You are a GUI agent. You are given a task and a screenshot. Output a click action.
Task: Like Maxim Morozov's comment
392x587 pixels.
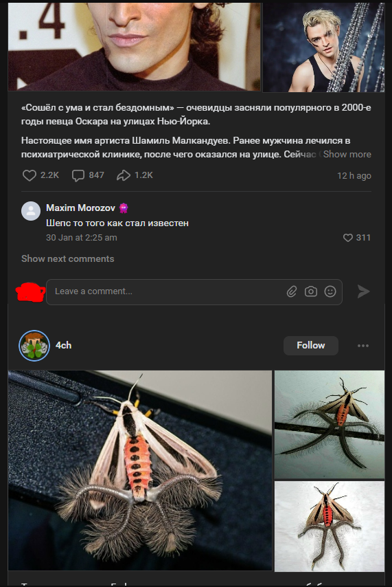click(x=348, y=238)
